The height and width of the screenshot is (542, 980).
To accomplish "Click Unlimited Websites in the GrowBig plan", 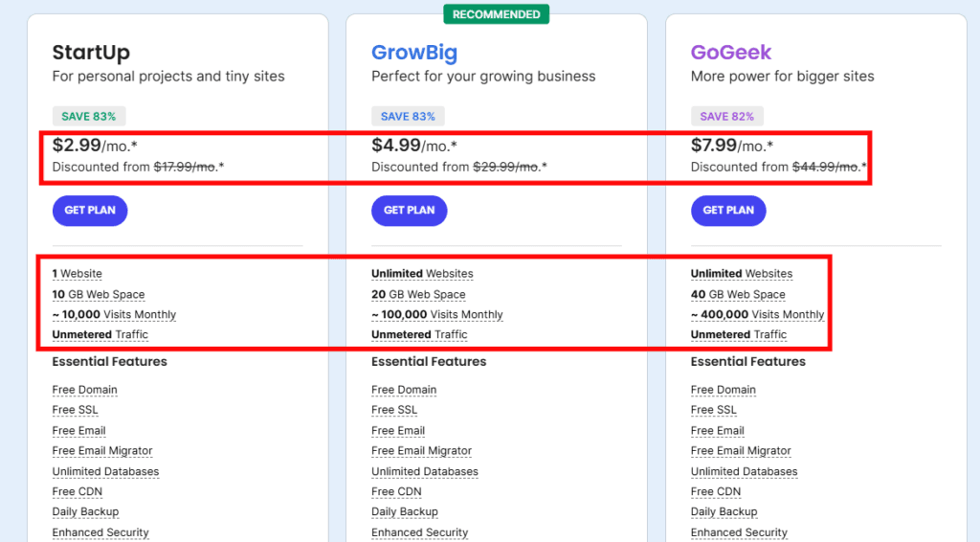I will (x=422, y=274).
